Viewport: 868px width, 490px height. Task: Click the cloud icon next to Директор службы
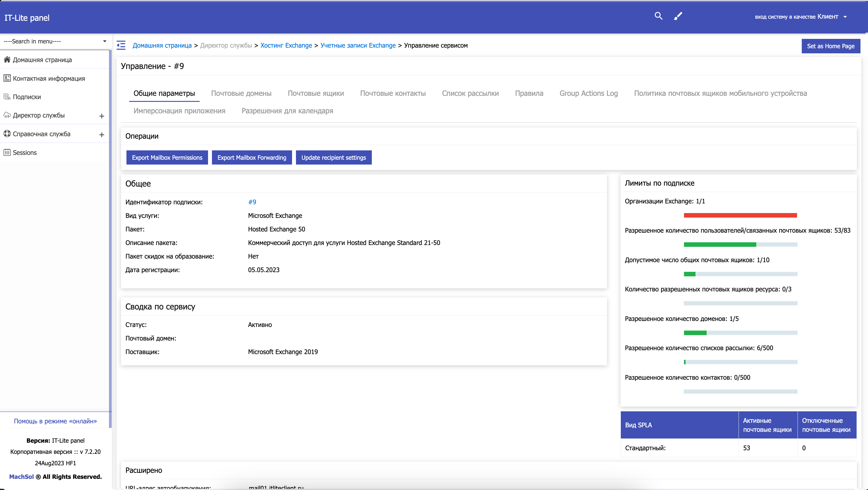7,115
